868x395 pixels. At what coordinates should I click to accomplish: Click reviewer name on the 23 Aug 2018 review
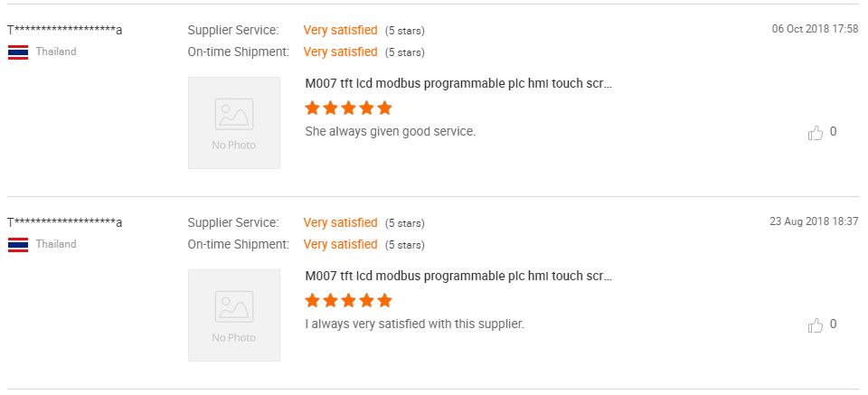65,222
